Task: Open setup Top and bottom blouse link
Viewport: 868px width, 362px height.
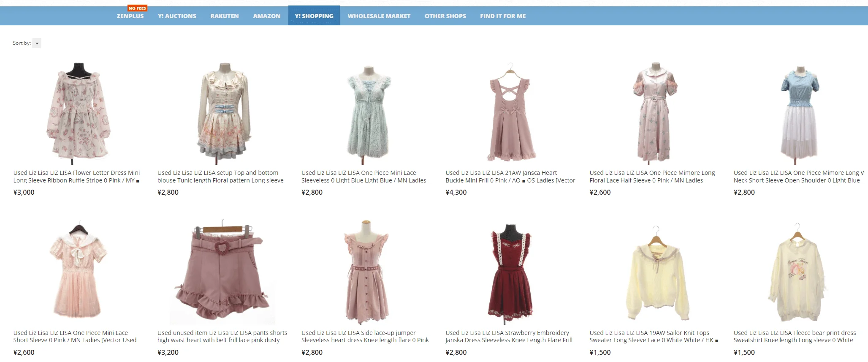Action: (x=220, y=177)
